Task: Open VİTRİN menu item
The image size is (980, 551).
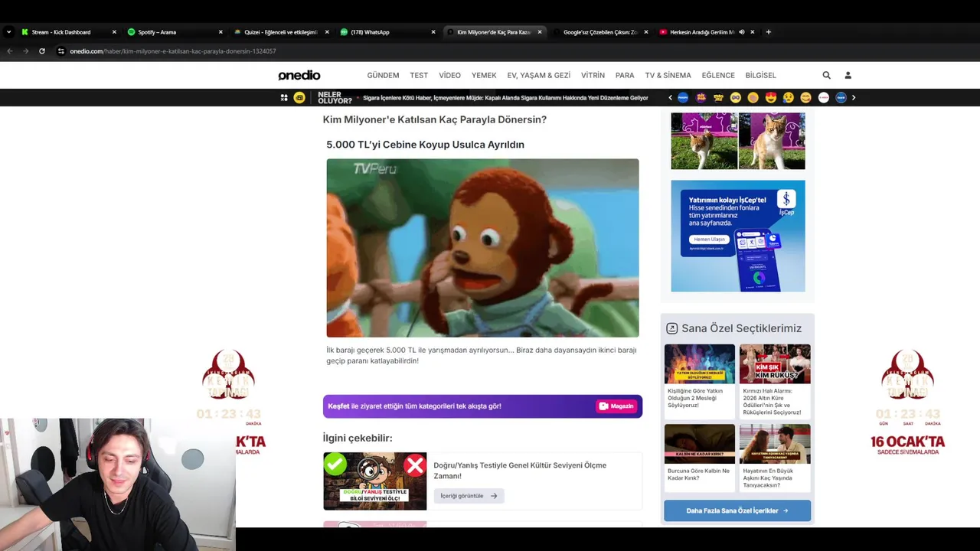Action: point(593,75)
